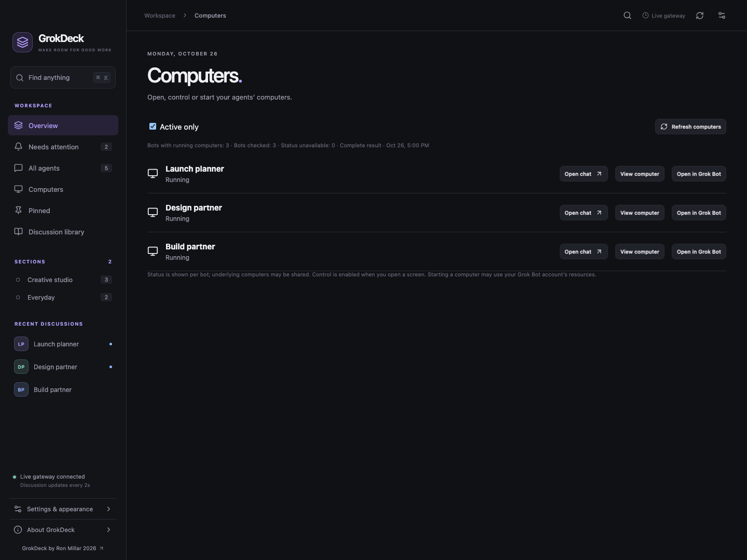747x560 pixels.
Task: Click the monitor icon beside Launch planner
Action: pos(153,174)
